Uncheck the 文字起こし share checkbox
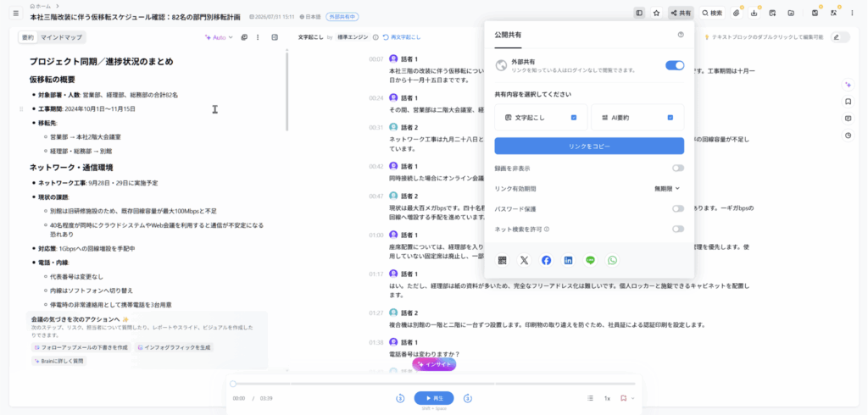Viewport: 868px width, 415px height. pos(574,118)
